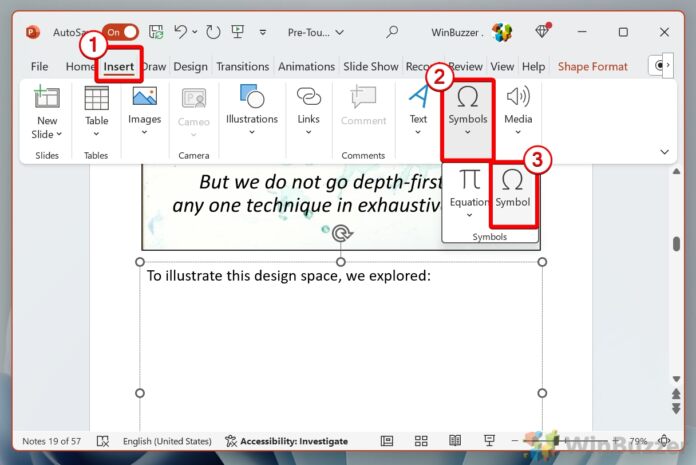Click the Media speaker icon

click(517, 98)
